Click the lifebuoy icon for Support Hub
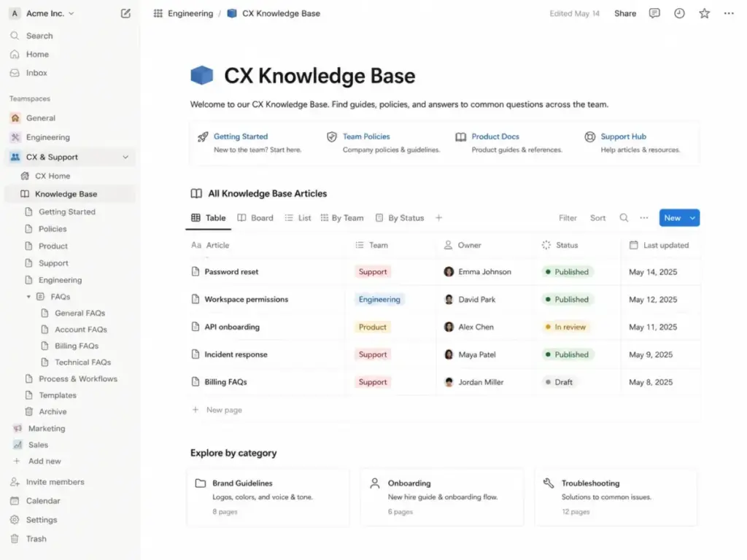This screenshot has height=560, width=747. tap(589, 137)
